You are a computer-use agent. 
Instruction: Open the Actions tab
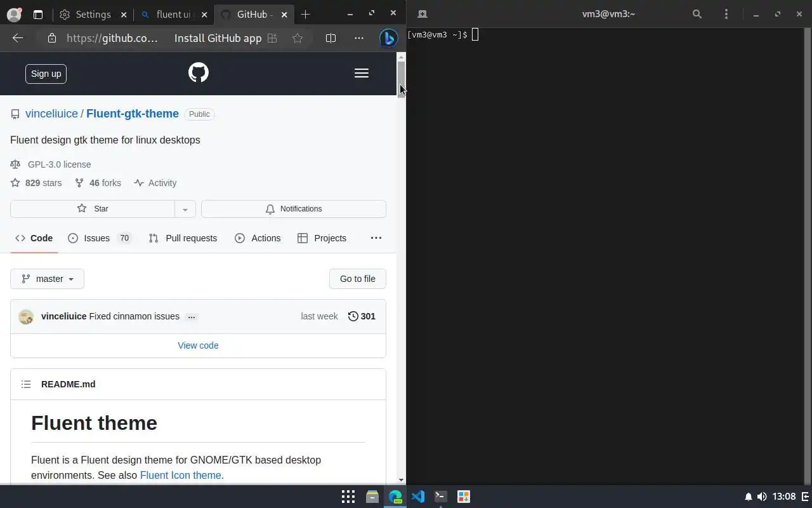[x=258, y=238]
